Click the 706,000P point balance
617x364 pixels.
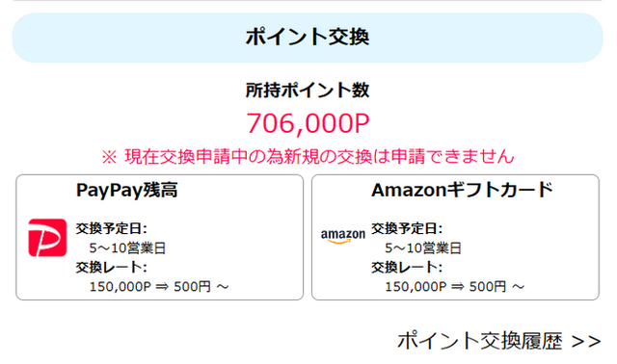pyautogui.click(x=308, y=124)
